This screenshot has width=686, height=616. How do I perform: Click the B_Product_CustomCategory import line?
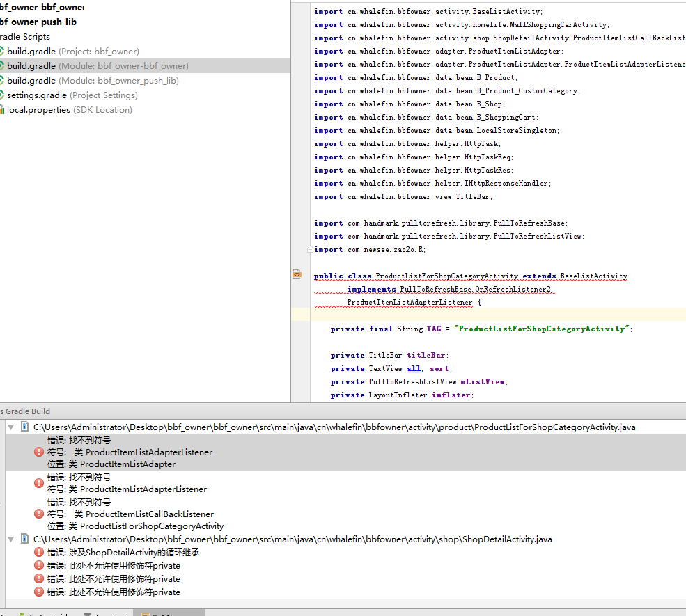[447, 91]
